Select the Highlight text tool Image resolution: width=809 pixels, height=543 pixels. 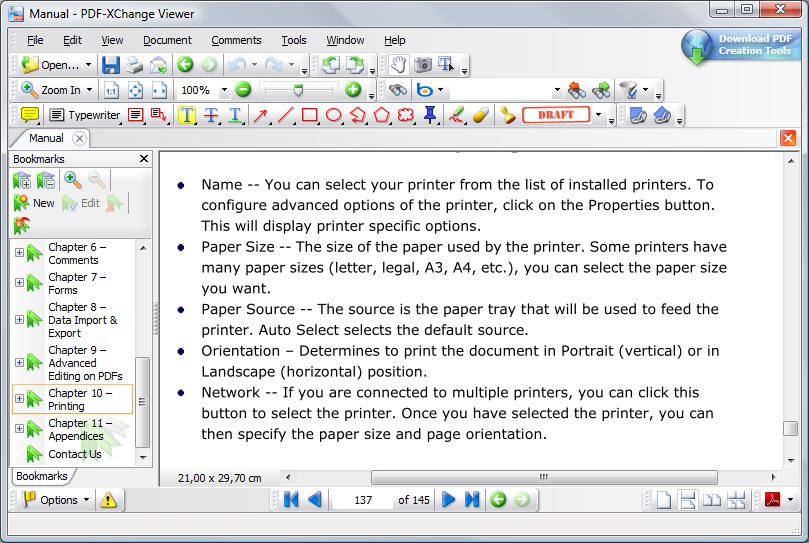pyautogui.click(x=187, y=115)
